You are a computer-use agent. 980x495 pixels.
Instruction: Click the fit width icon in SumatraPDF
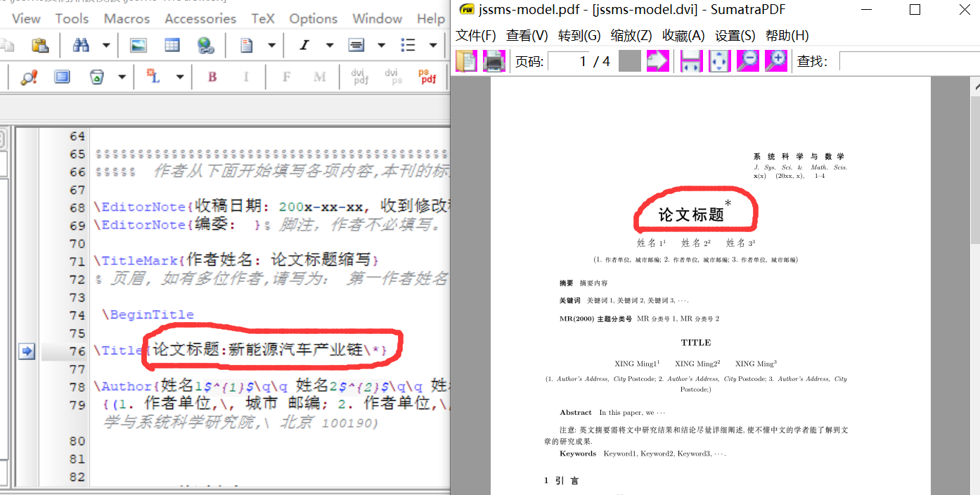692,61
